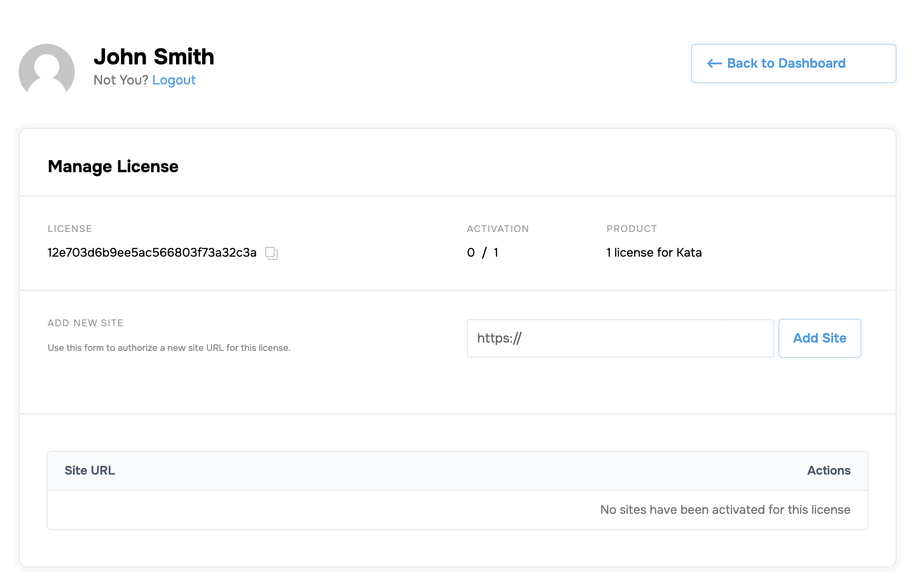Click the John Smith name heading
This screenshot has width=918, height=588.
point(154,57)
